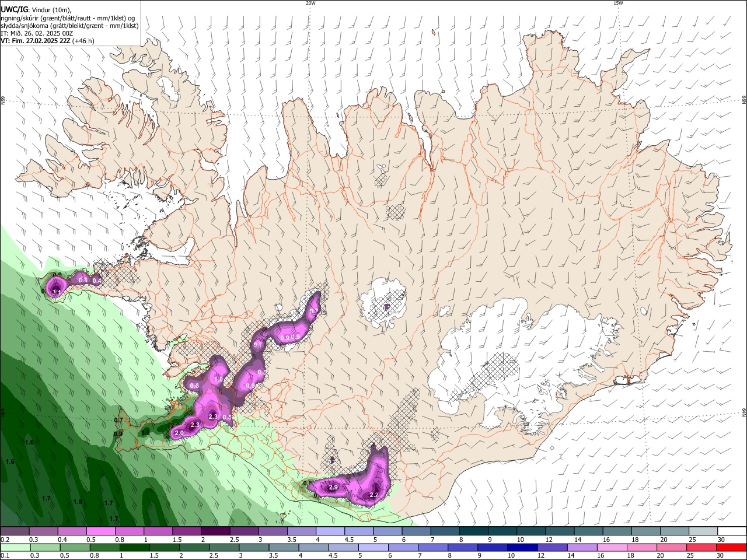Select the slydda/snjókoma legend description line
This screenshot has width=747, height=560.
click(69, 26)
